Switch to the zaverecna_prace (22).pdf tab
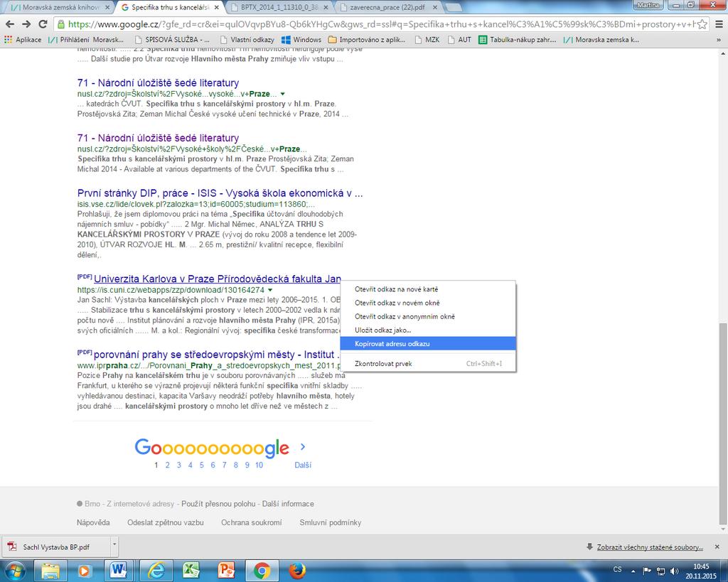Image resolution: width=728 pixels, height=582 pixels. pyautogui.click(x=388, y=7)
